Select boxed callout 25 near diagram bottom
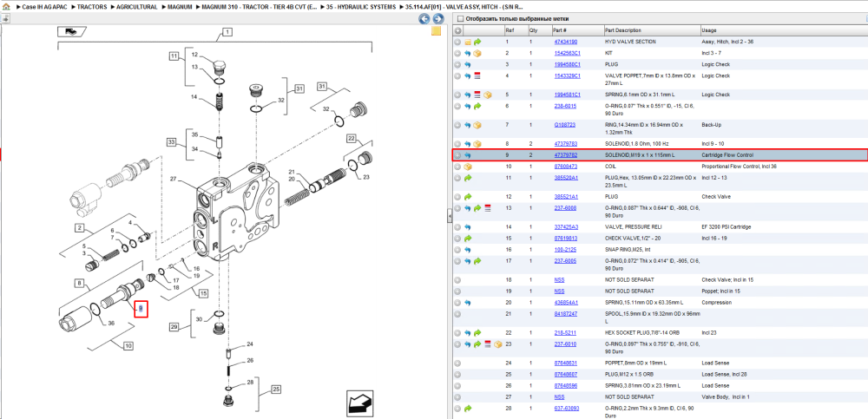868x419 pixels. [x=276, y=390]
